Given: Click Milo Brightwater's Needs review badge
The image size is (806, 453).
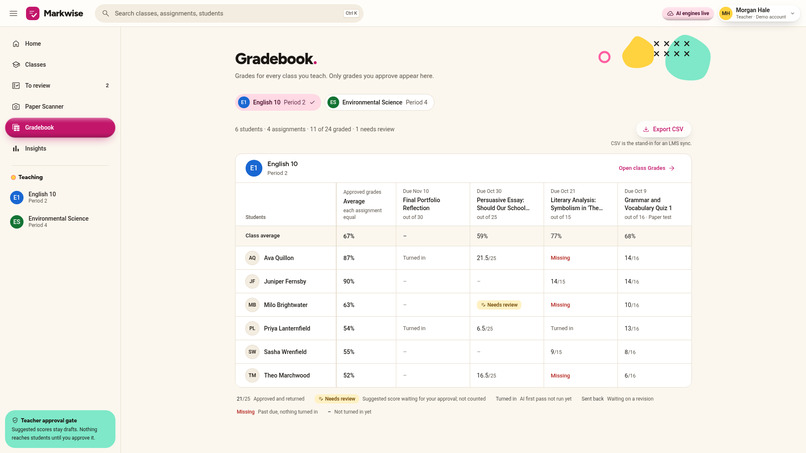Looking at the screenshot, I should 499,305.
